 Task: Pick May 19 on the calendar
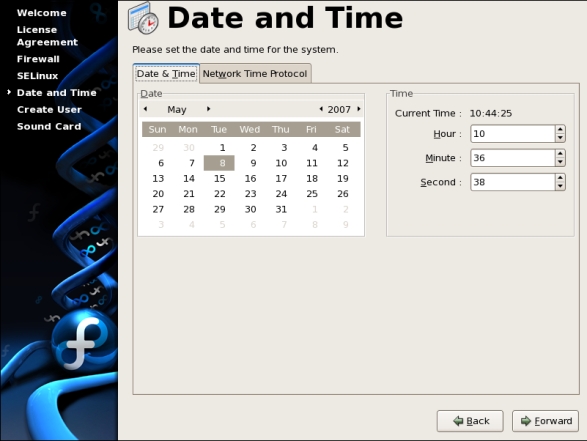[343, 179]
